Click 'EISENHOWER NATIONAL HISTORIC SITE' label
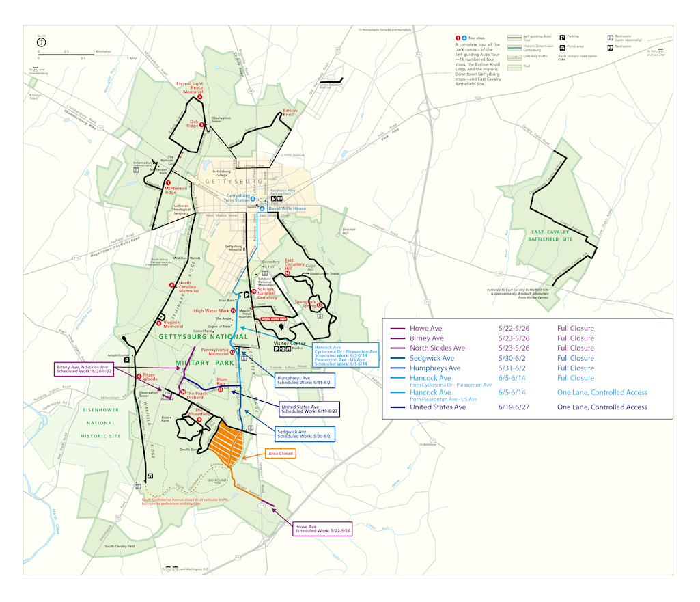The height and width of the screenshot is (602, 700). coord(101,423)
